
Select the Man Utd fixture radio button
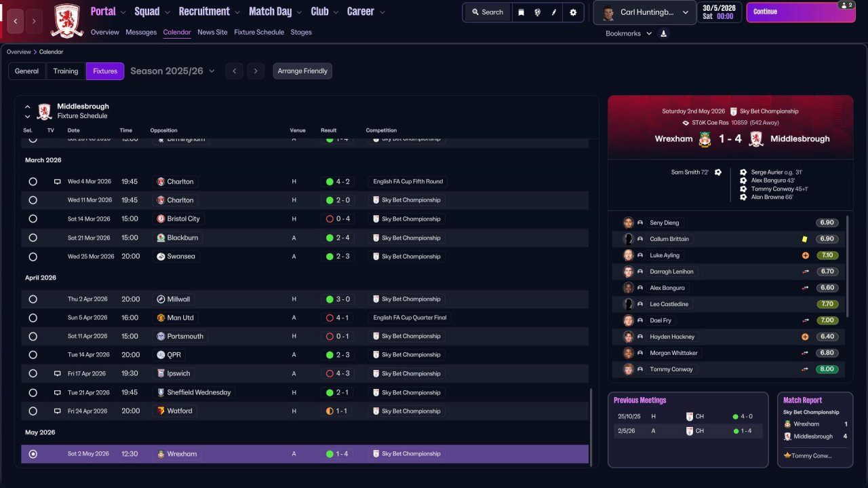point(33,318)
